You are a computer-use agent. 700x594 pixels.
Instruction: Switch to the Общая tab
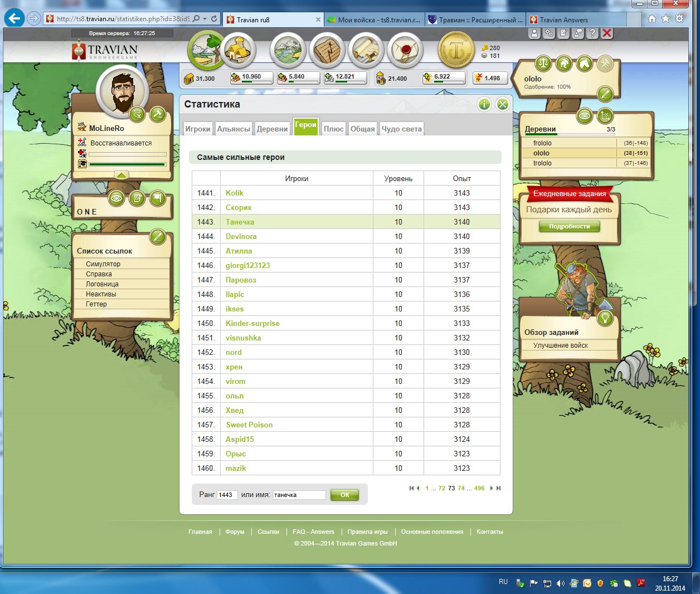point(363,129)
